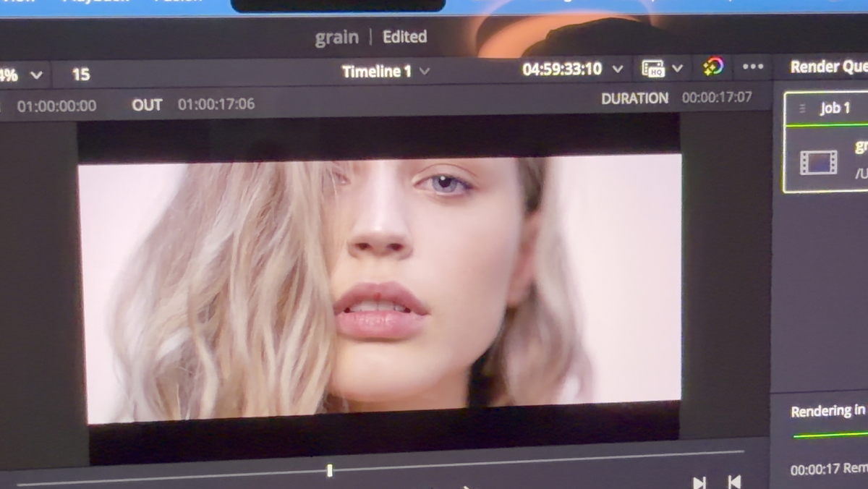Expand the chevron next to timecode 04:59:33:10

point(618,69)
